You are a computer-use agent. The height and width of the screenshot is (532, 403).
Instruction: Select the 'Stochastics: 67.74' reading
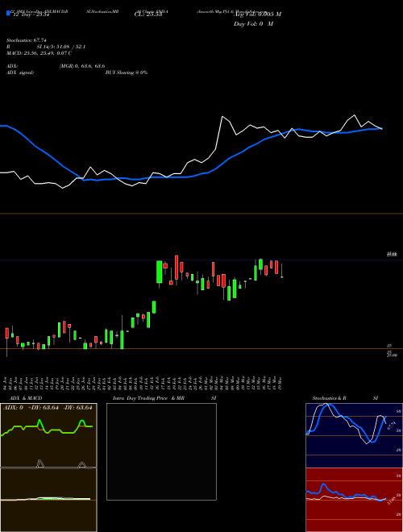[27, 40]
